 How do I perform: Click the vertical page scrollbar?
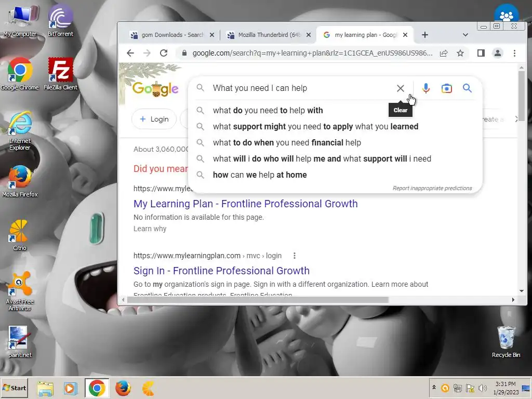(522, 96)
